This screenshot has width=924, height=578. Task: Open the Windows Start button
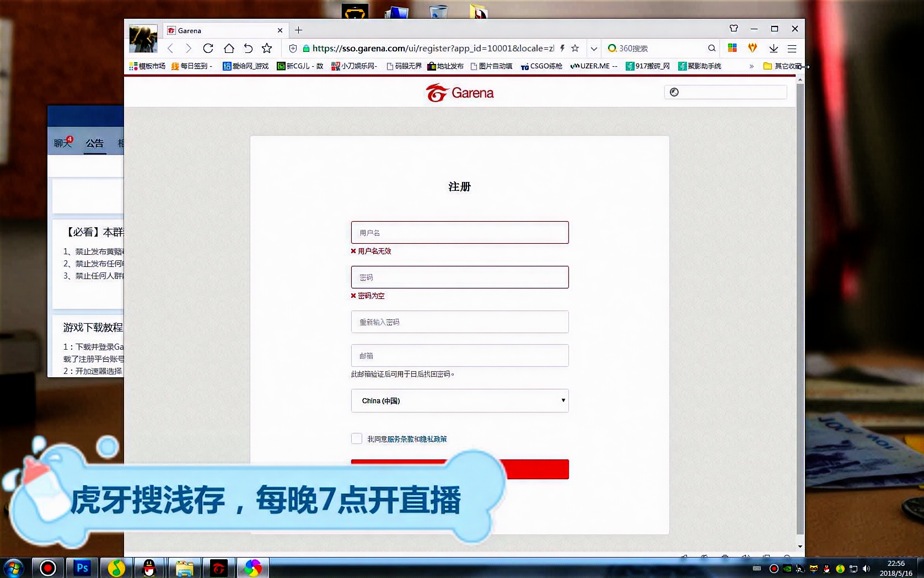click(13, 568)
